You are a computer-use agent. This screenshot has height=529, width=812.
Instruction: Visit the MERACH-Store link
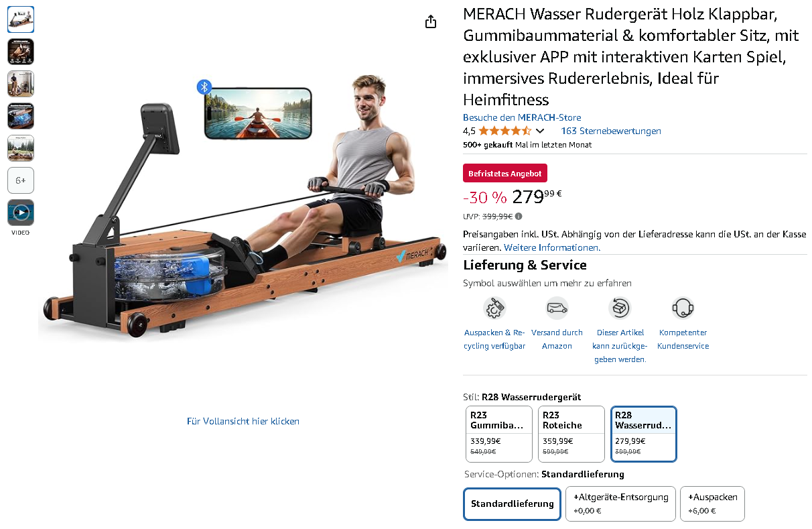[x=522, y=117]
